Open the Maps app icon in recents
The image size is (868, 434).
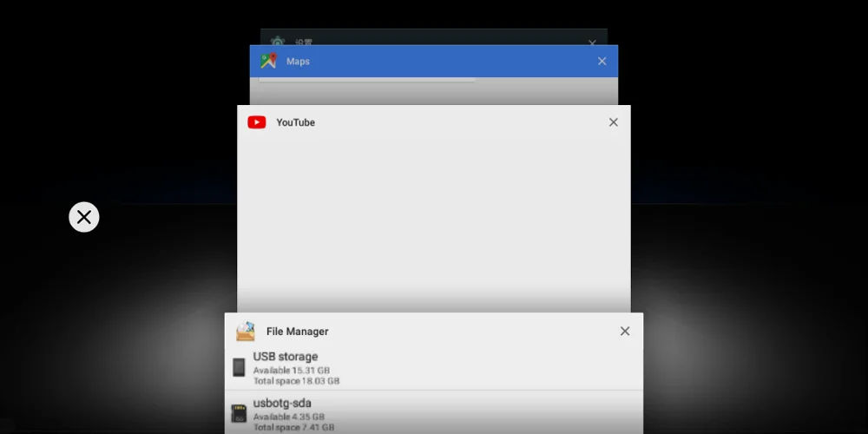coord(268,61)
